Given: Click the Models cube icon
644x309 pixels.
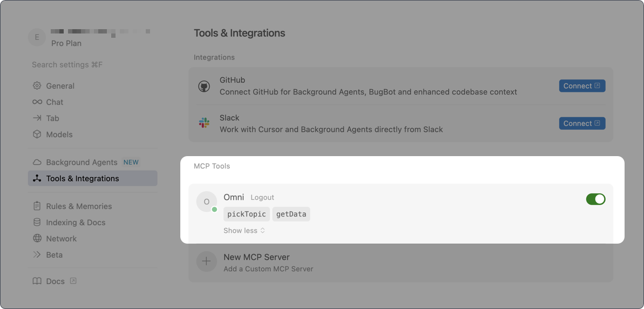Looking at the screenshot, I should tap(37, 135).
